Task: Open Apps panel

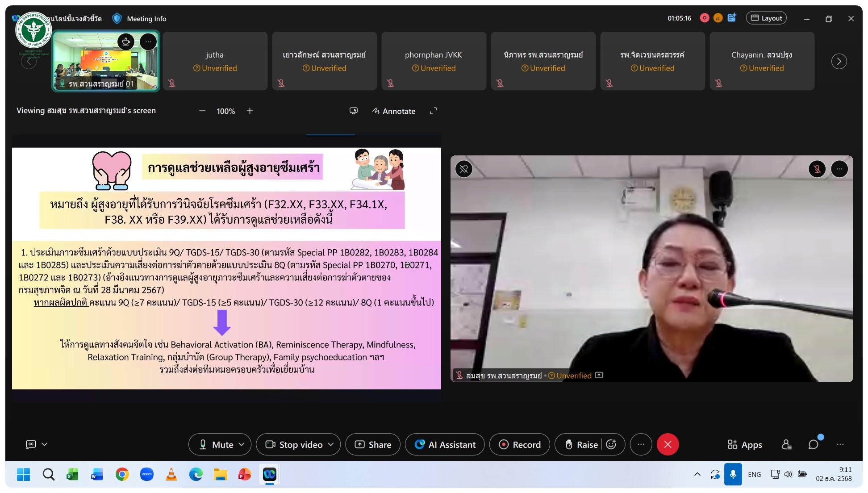Action: click(744, 444)
